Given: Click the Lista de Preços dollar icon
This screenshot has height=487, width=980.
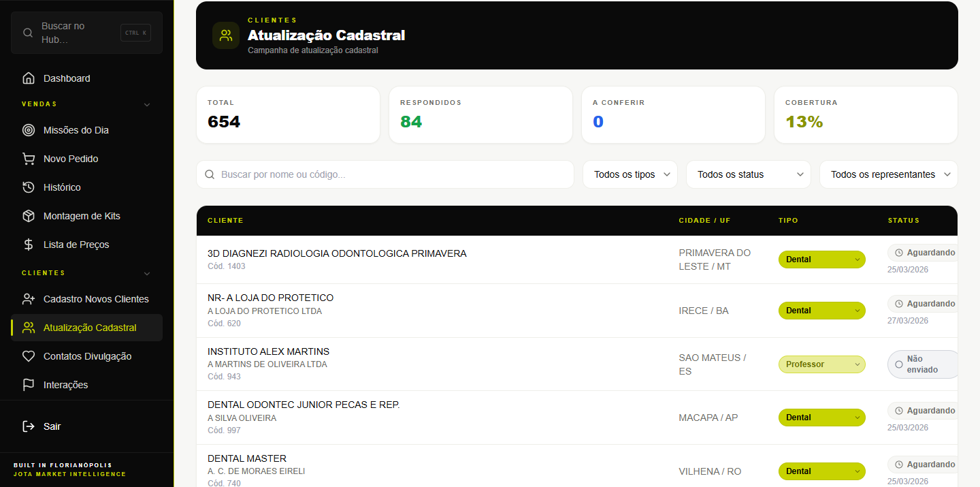Looking at the screenshot, I should [29, 245].
